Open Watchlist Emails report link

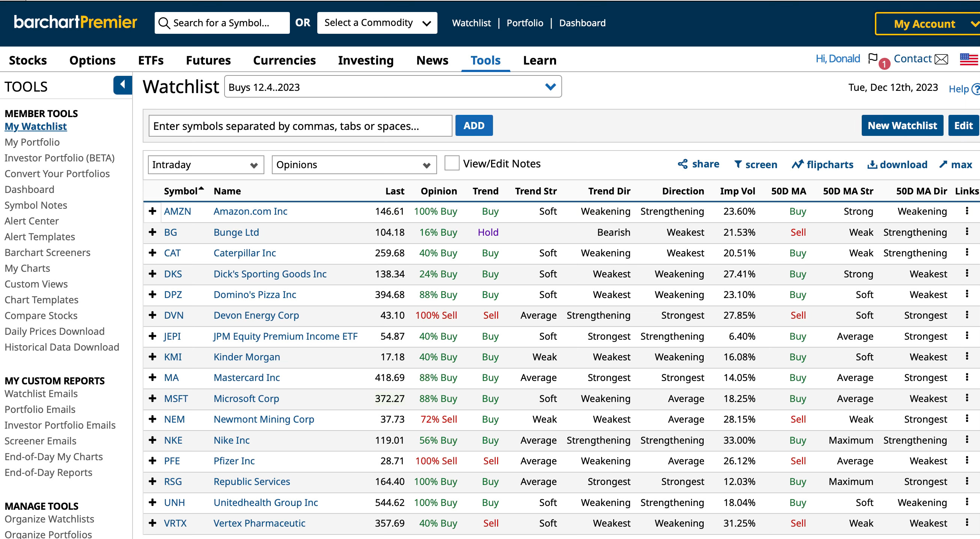pos(41,394)
